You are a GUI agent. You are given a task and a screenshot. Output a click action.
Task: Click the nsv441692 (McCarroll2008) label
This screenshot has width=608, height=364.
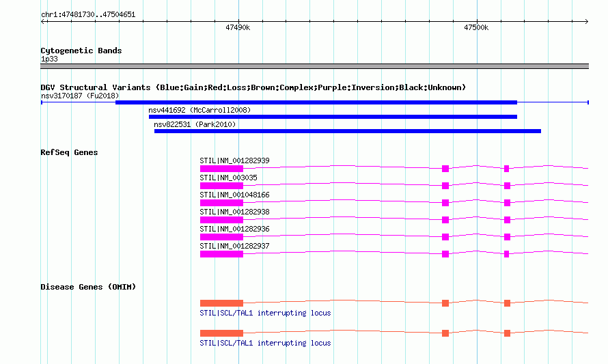199,110
